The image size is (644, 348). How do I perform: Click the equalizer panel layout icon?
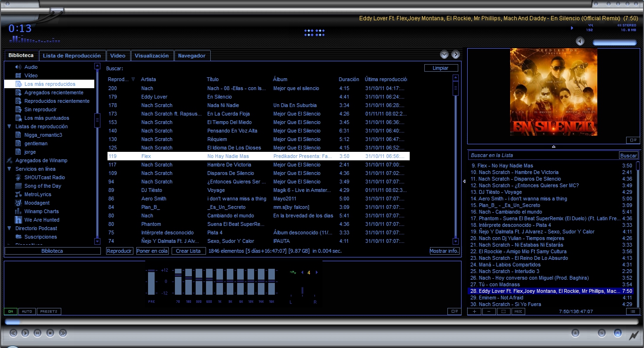click(454, 311)
